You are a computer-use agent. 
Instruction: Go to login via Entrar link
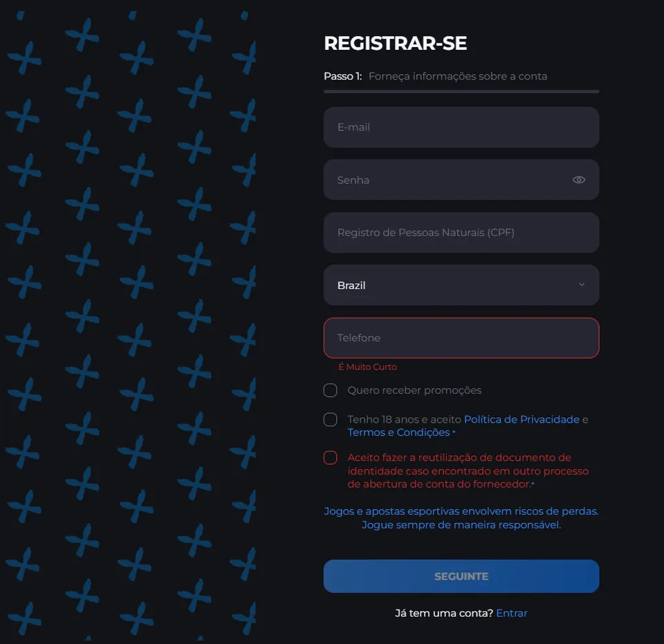[512, 613]
